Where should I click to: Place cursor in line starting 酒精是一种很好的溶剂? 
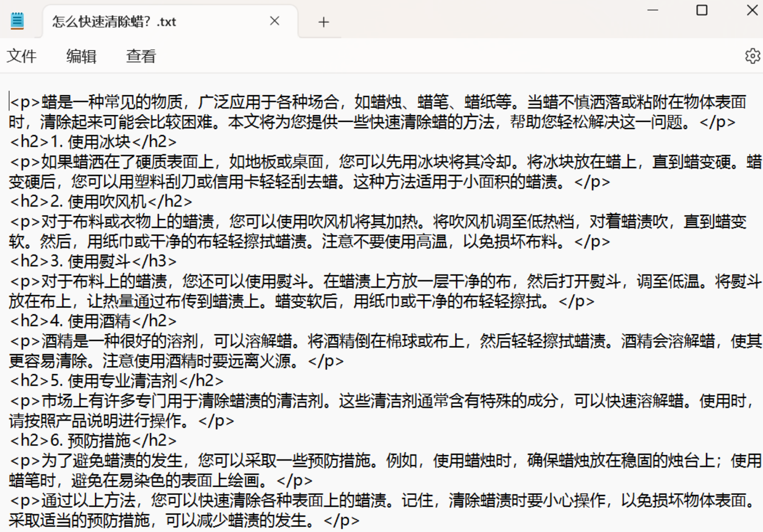click(386, 341)
